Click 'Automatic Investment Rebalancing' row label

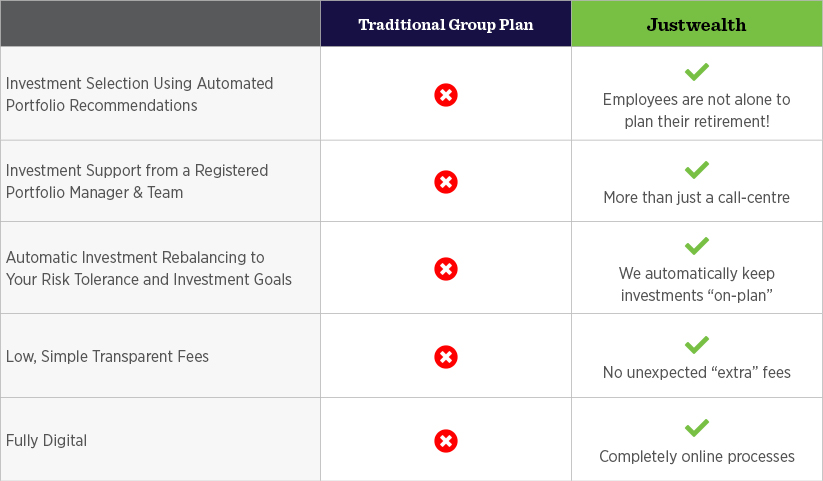coord(149,269)
